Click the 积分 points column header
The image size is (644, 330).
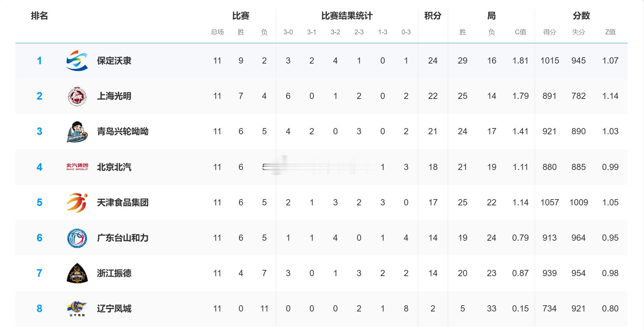(x=433, y=16)
